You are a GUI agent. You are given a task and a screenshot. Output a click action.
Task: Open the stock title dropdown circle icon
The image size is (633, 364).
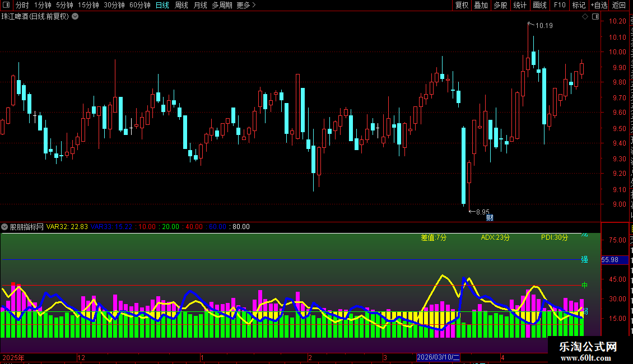click(x=75, y=16)
